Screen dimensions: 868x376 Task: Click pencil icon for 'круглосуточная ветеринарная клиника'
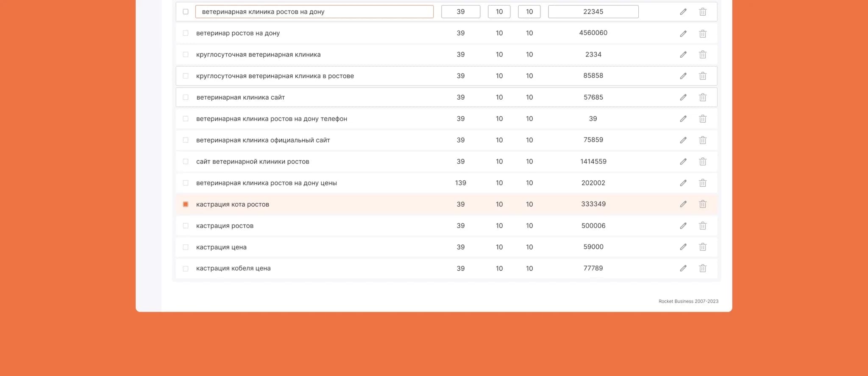(x=683, y=55)
